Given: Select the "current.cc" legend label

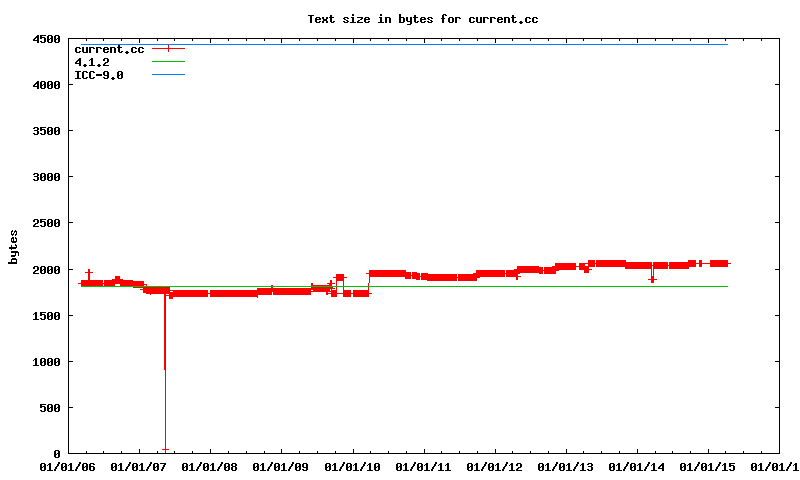Looking at the screenshot, I should tap(108, 49).
